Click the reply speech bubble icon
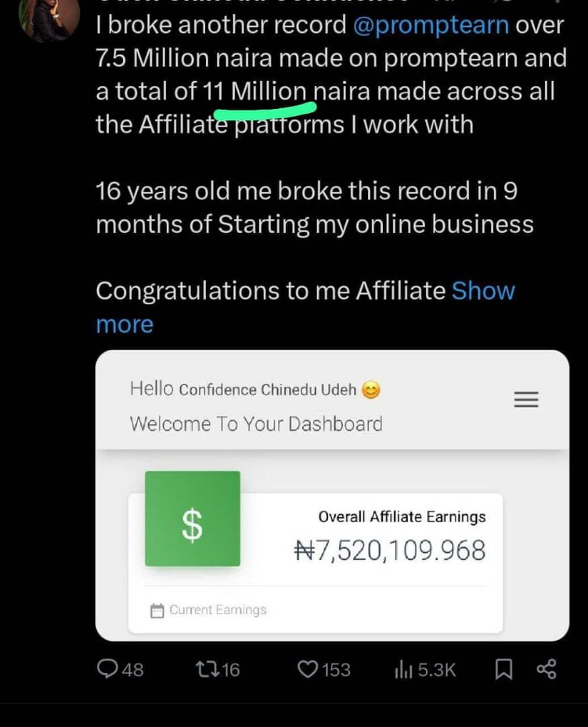The width and height of the screenshot is (588, 727). point(108,669)
